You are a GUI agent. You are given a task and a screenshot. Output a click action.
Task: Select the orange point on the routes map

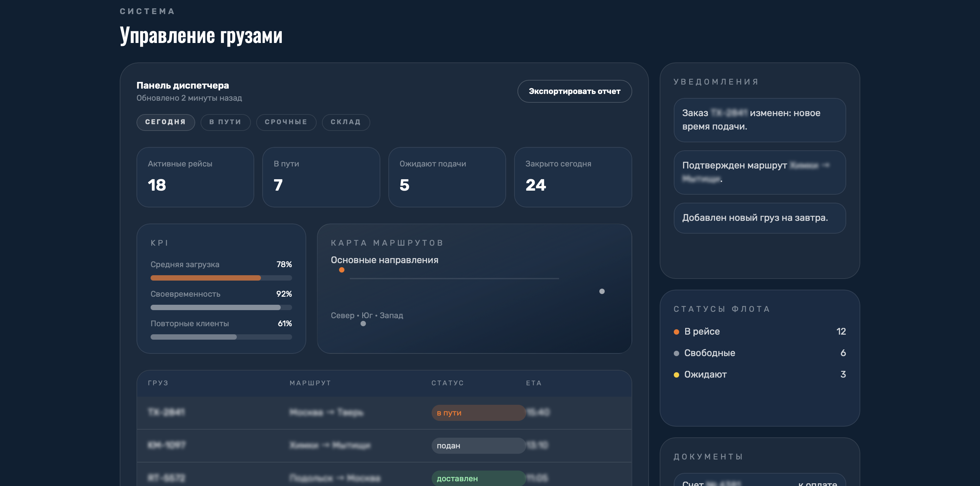[x=342, y=270]
